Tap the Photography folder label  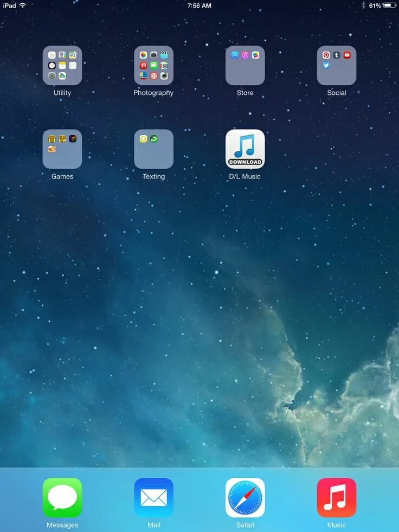coord(153,93)
